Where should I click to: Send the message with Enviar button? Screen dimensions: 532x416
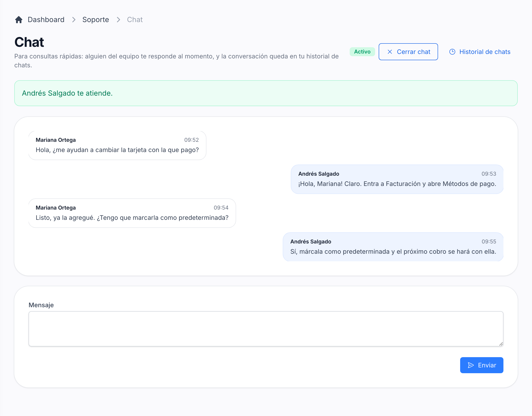482,365
